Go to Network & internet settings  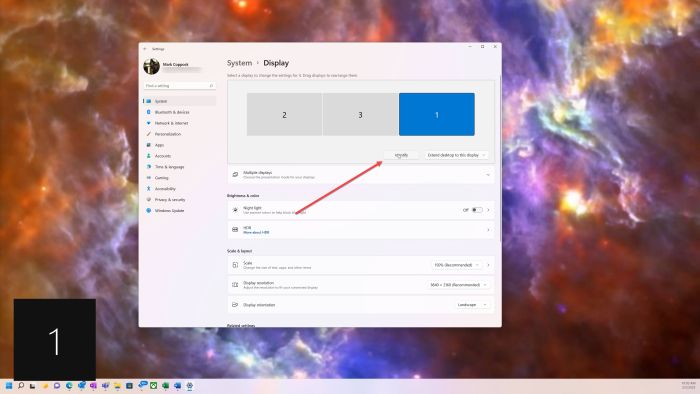[x=179, y=123]
